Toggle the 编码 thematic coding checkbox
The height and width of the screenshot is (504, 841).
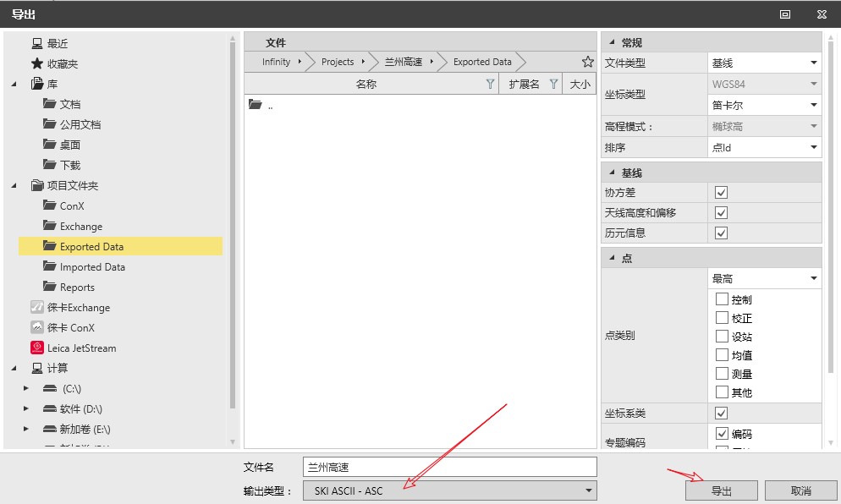[722, 433]
